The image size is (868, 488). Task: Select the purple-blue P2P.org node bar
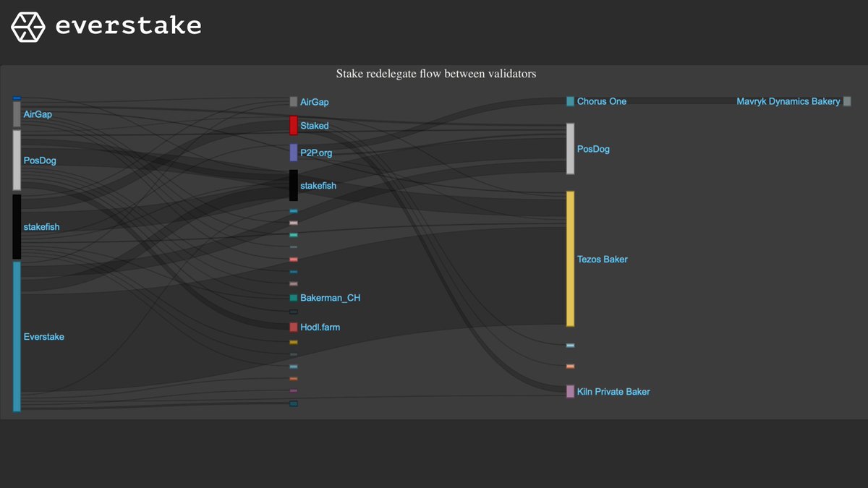tap(294, 153)
